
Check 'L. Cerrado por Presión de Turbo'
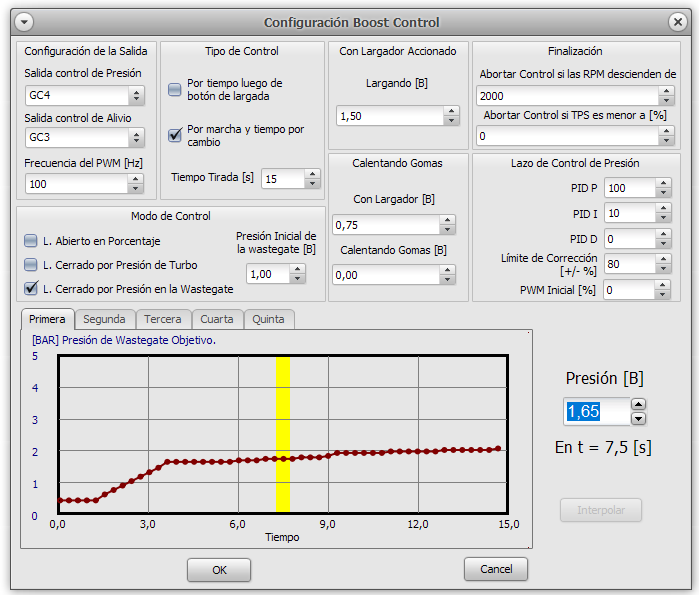(x=30, y=265)
